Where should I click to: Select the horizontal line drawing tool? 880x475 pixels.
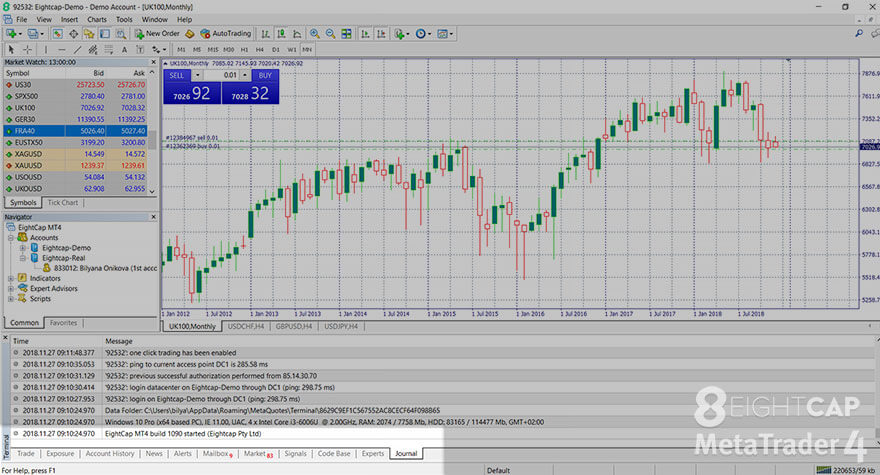pyautogui.click(x=62, y=49)
